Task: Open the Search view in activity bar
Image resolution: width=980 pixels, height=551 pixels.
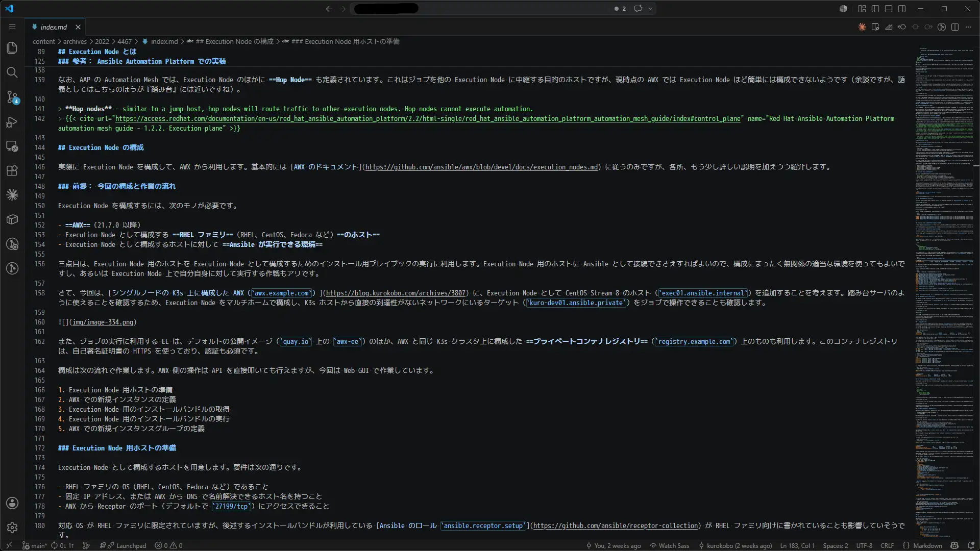Action: 12,72
